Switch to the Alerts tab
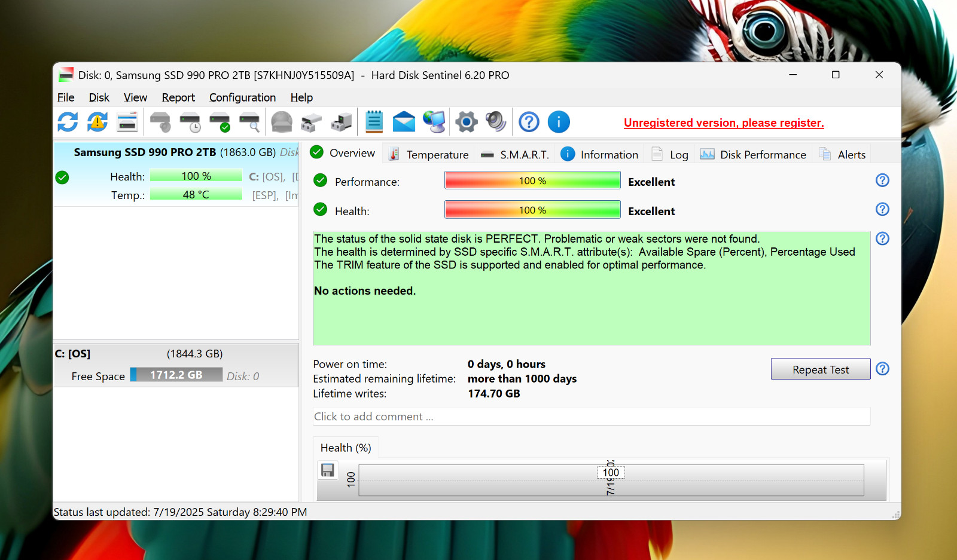957x560 pixels. coord(843,155)
